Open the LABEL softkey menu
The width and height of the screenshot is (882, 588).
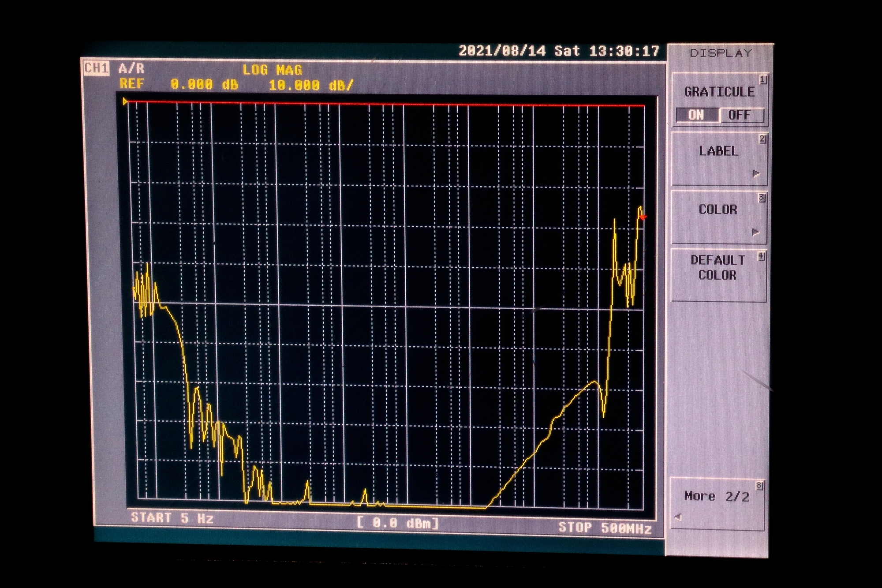pos(718,151)
